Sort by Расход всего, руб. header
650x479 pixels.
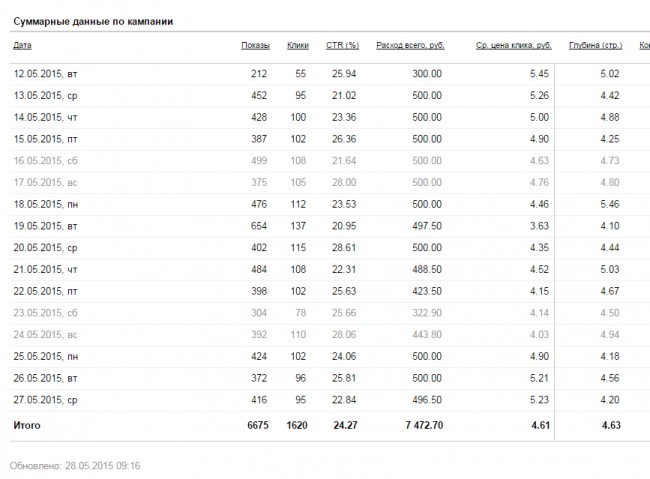410,45
